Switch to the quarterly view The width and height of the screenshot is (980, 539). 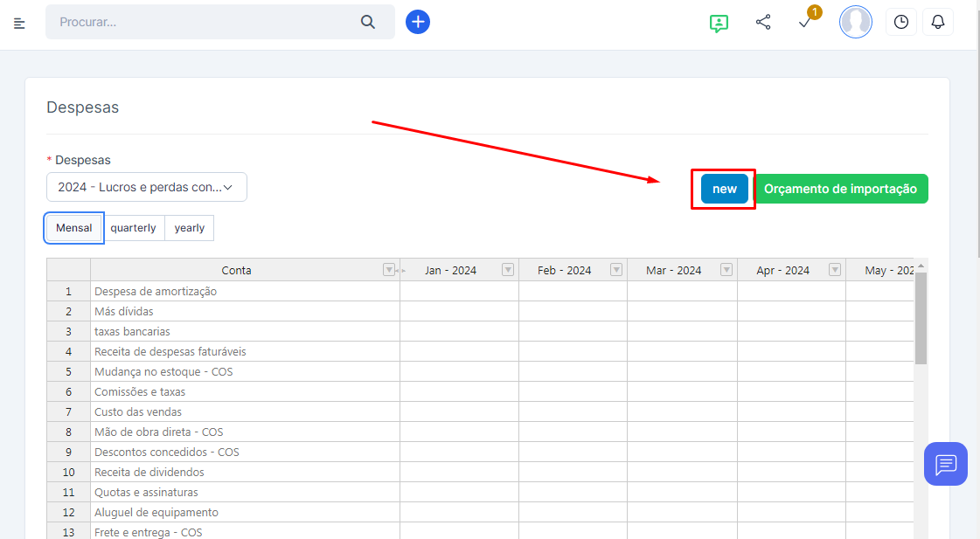[x=133, y=228]
